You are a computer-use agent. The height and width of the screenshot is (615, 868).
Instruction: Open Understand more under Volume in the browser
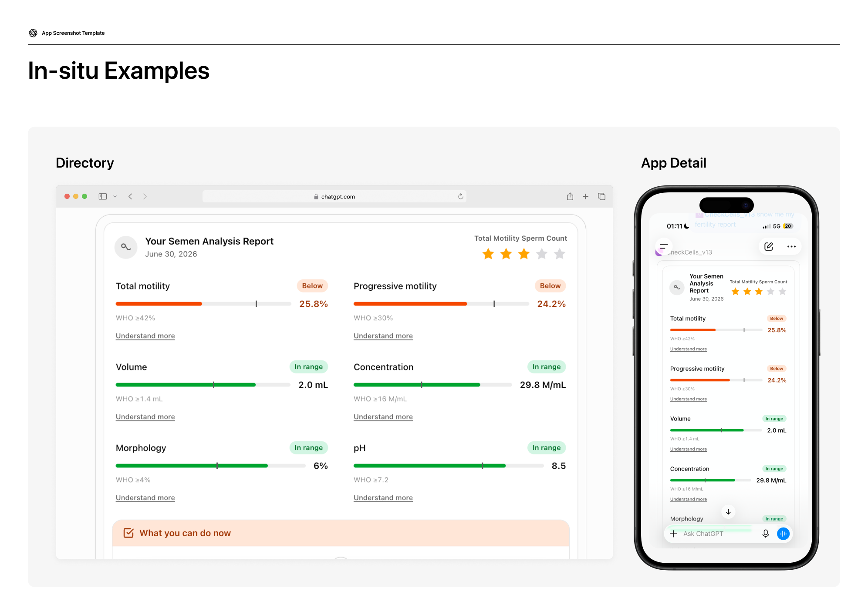point(145,417)
